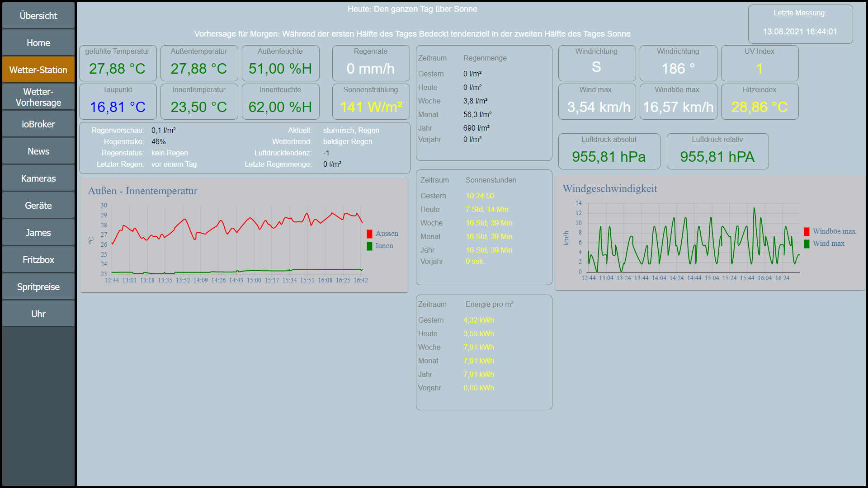
Task: Open the Uhr page
Action: coord(38,314)
